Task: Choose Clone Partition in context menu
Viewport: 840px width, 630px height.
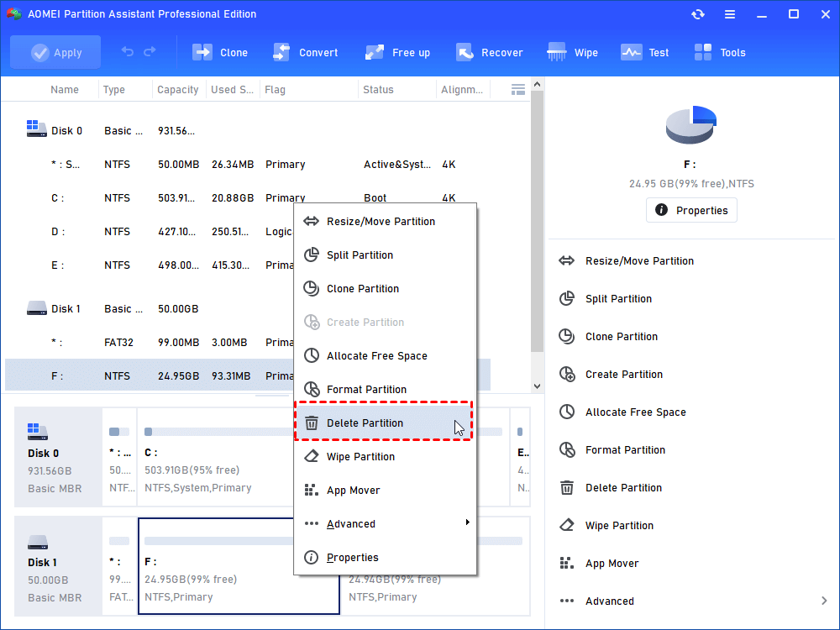Action: [386, 289]
